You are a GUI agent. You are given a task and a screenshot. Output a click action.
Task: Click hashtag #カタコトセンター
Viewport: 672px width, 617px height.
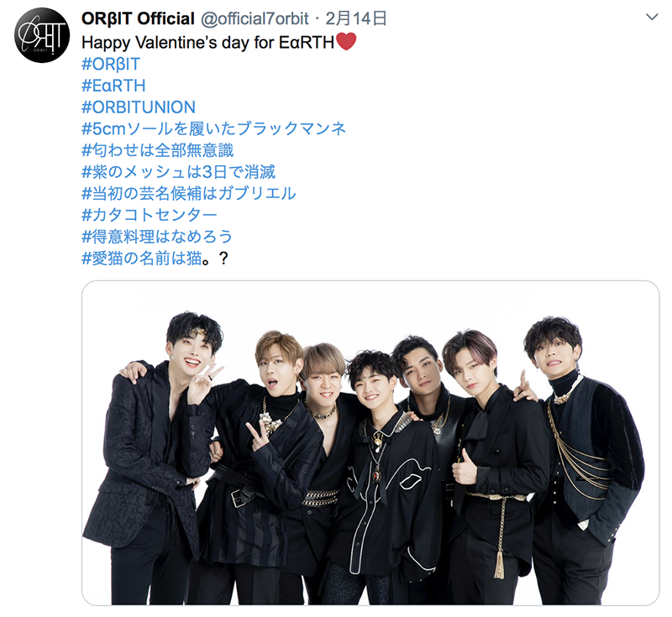click(150, 215)
